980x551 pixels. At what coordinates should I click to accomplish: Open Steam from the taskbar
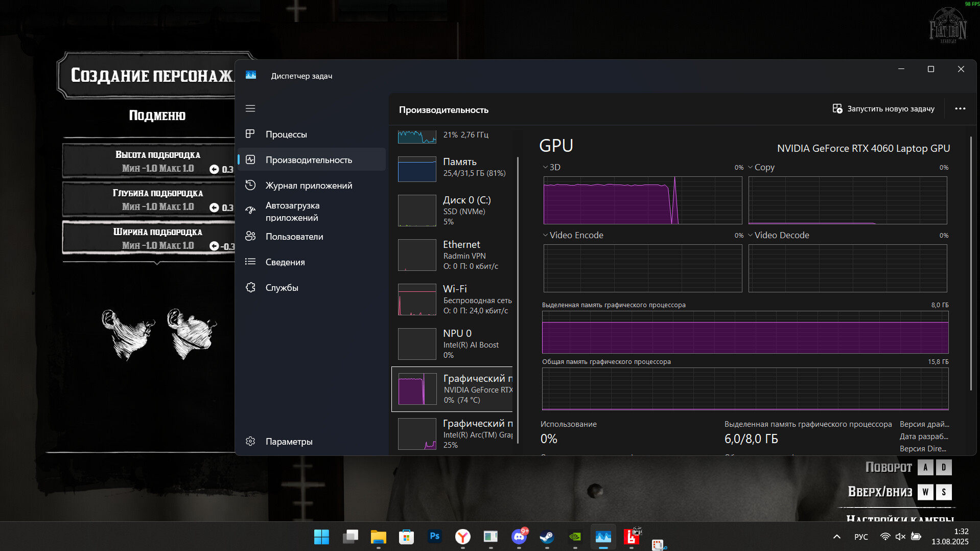(x=547, y=537)
